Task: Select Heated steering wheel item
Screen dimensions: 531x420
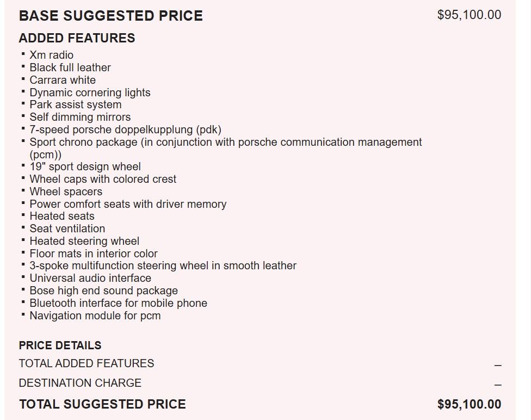Action: pos(84,241)
